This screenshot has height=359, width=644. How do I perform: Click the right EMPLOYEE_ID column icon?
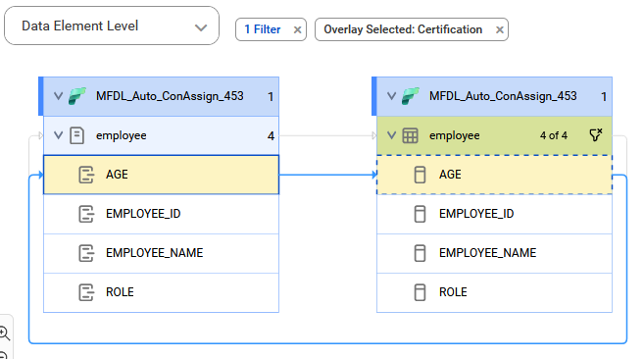click(420, 214)
